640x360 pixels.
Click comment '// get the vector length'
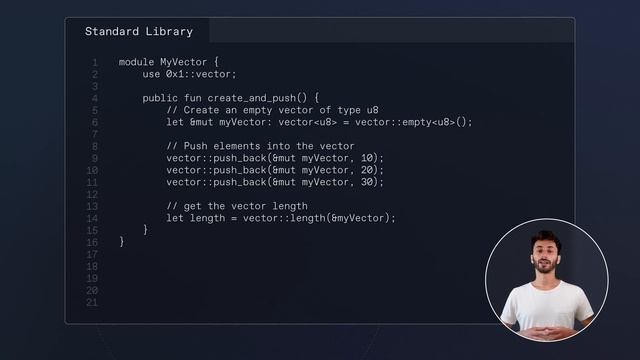click(237, 206)
